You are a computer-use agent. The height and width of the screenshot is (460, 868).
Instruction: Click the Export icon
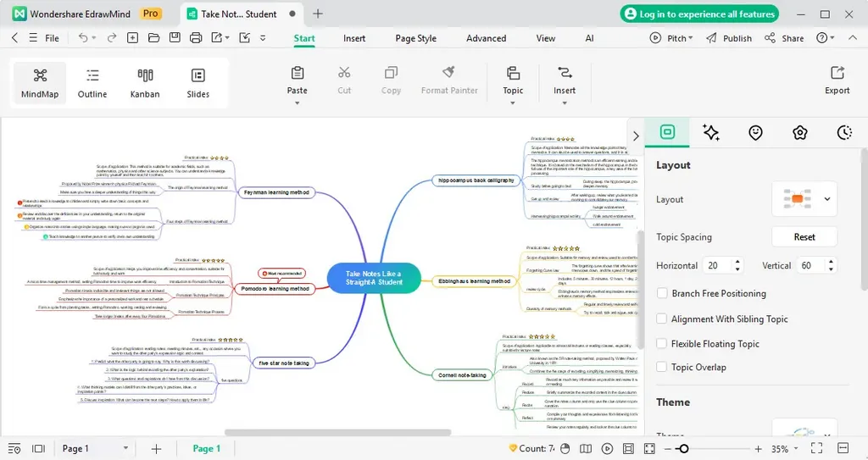click(x=837, y=73)
